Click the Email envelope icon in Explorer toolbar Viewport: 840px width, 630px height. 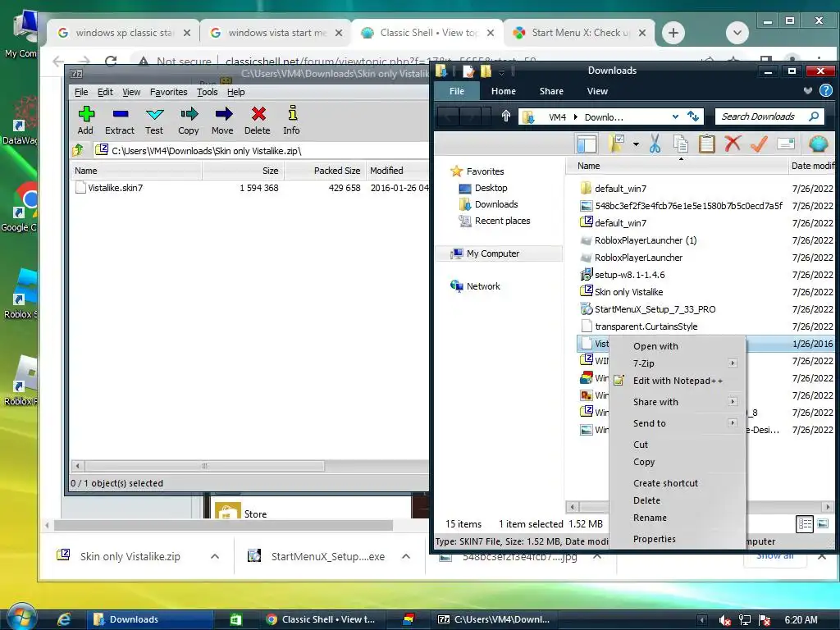pos(785,144)
